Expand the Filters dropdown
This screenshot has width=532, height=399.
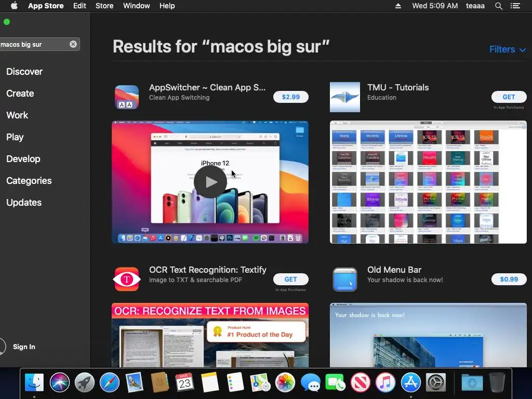coord(508,49)
